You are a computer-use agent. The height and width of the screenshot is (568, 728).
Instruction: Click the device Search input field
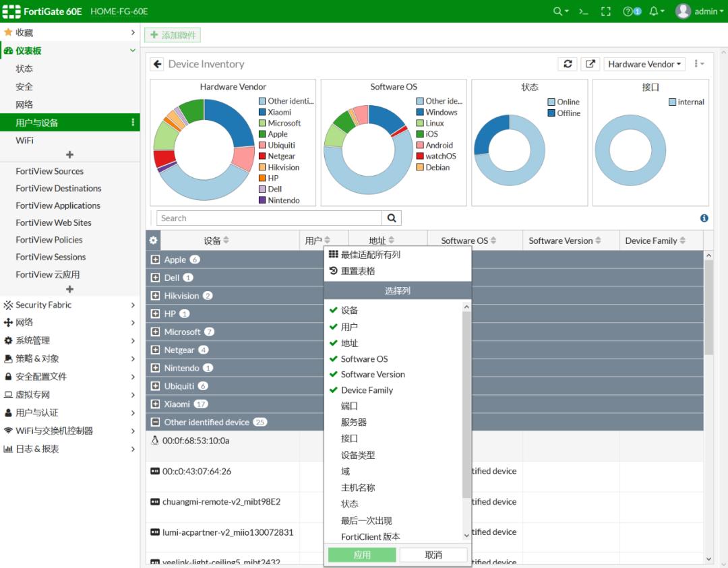(270, 218)
